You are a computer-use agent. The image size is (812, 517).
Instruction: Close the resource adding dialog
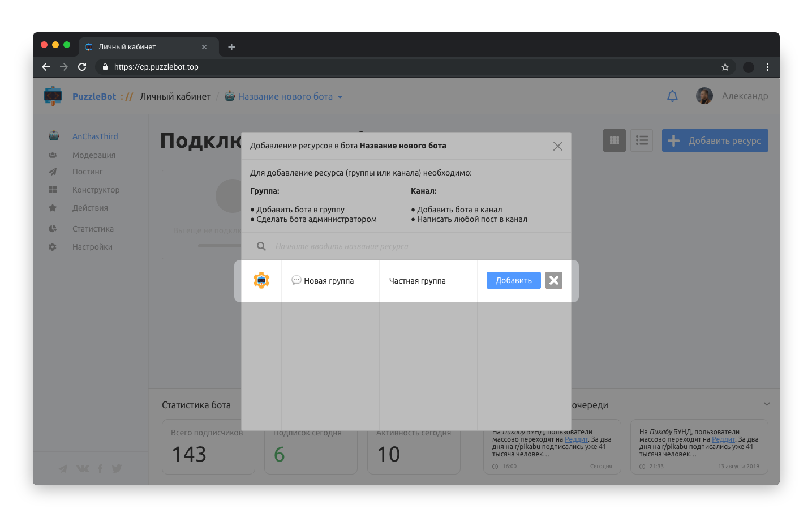point(557,146)
